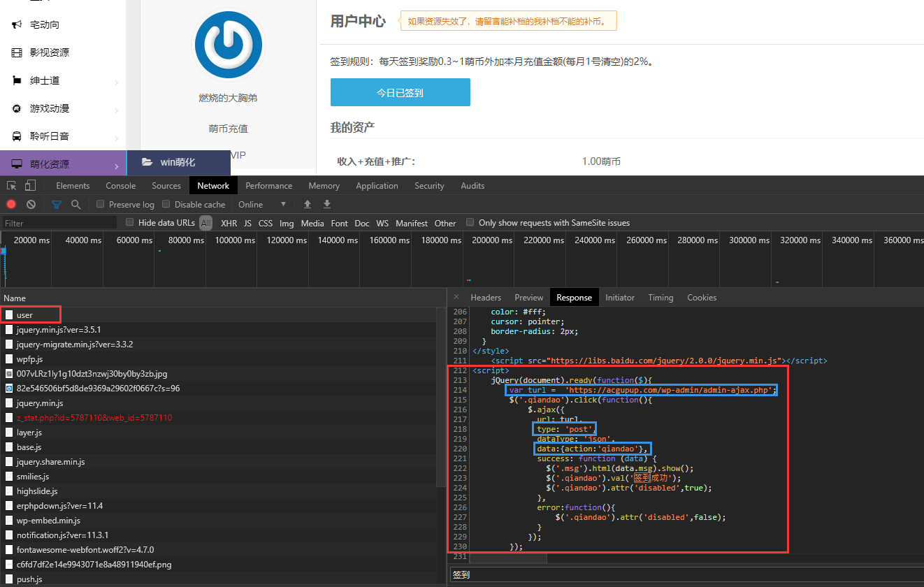Import HAR file upload arrow icon

point(307,204)
